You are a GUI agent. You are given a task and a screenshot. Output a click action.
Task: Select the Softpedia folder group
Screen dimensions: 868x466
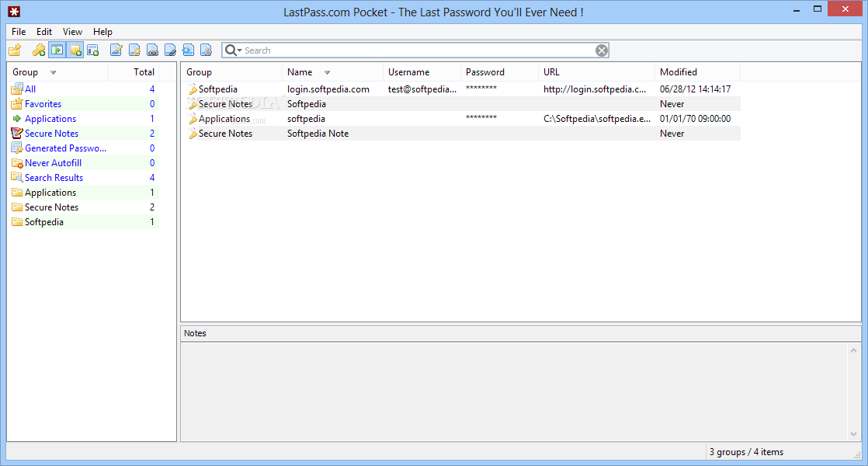[x=44, y=222]
